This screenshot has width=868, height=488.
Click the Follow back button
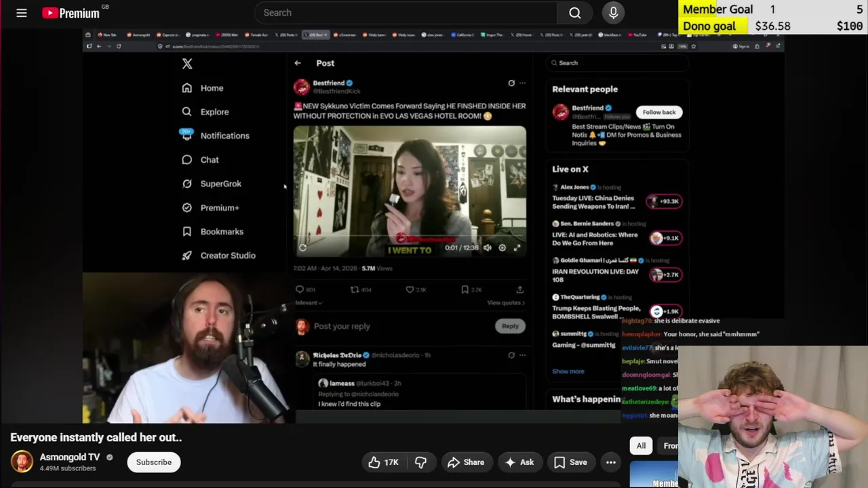pos(659,112)
